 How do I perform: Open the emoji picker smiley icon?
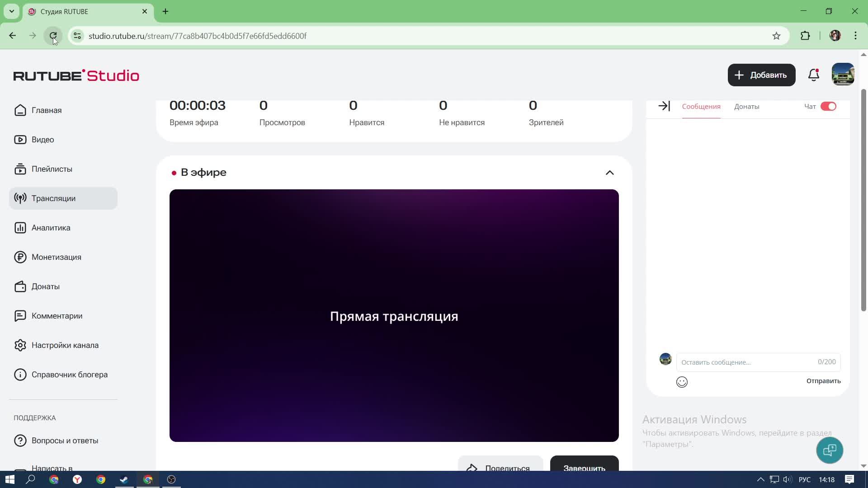coord(682,382)
